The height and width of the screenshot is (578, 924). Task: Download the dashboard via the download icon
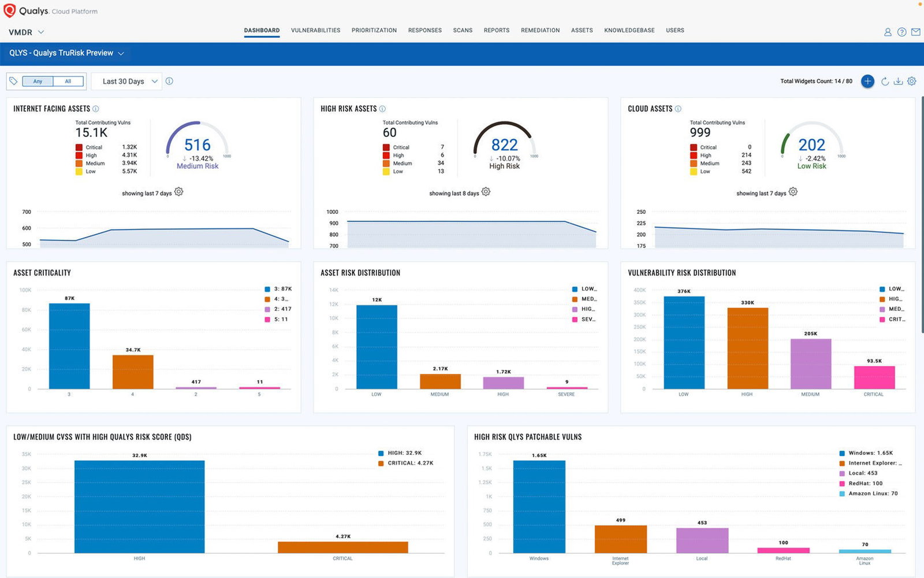(899, 81)
